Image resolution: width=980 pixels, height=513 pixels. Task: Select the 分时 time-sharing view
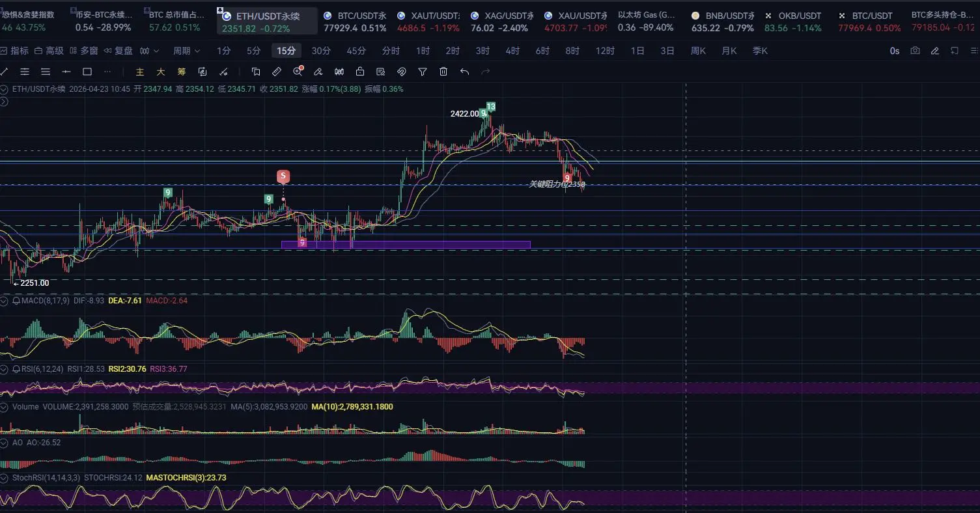[391, 51]
